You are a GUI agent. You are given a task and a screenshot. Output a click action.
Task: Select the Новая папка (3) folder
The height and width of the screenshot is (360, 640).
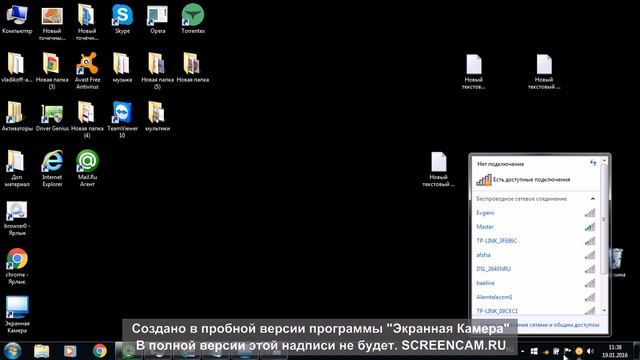pyautogui.click(x=52, y=71)
